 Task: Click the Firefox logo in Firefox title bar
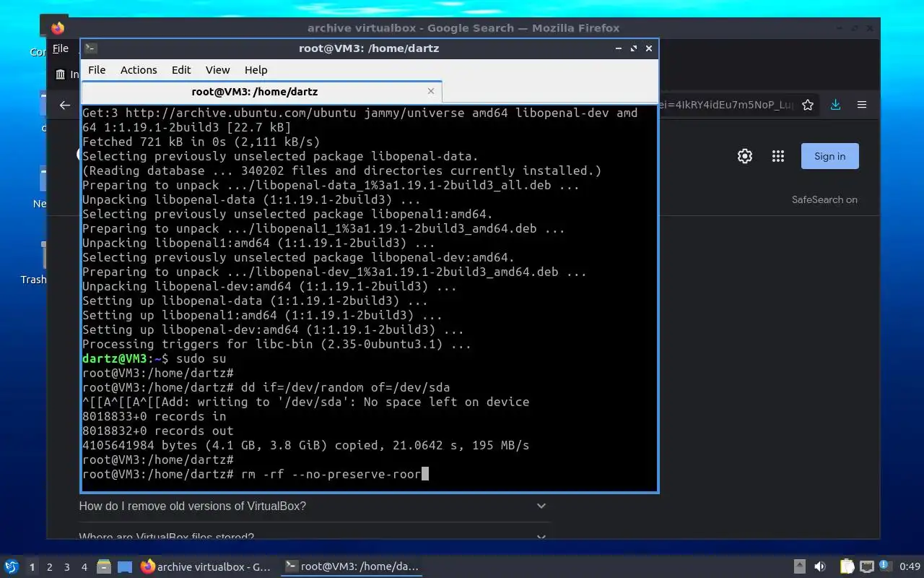tap(58, 28)
